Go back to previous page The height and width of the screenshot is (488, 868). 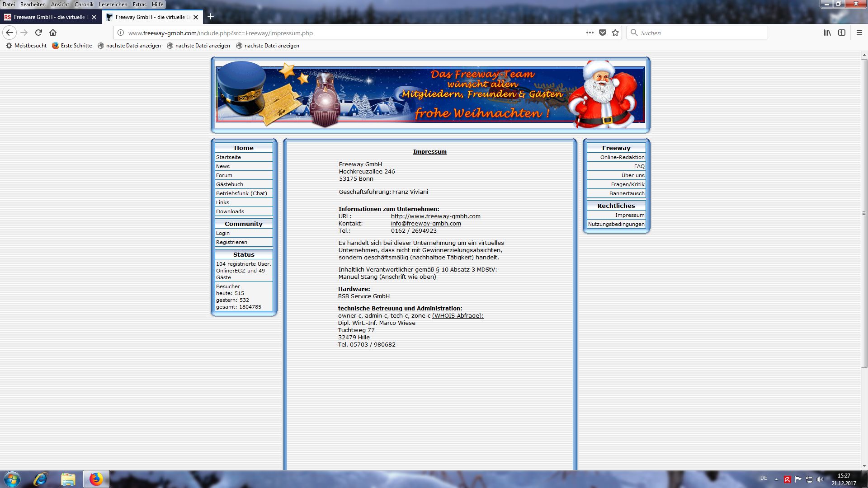click(x=9, y=33)
